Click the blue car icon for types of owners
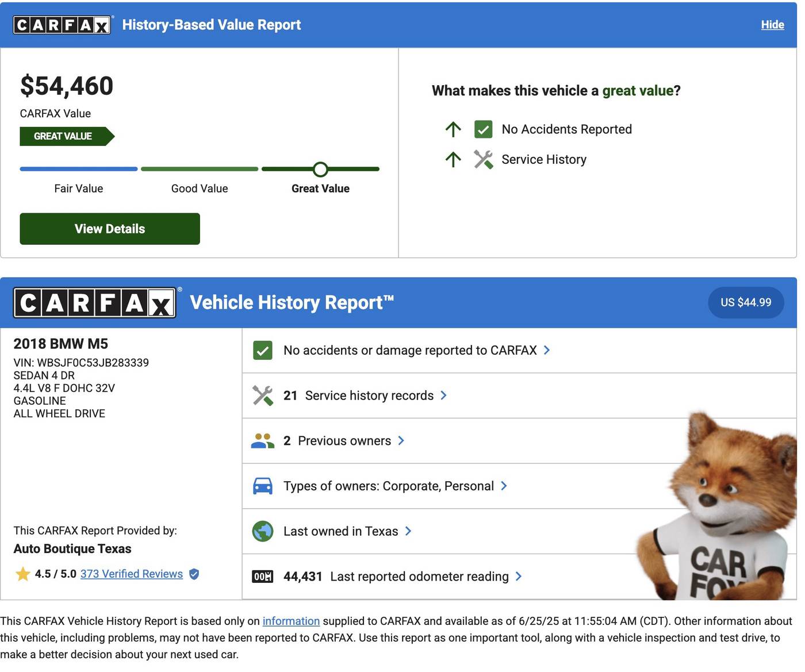 point(263,486)
